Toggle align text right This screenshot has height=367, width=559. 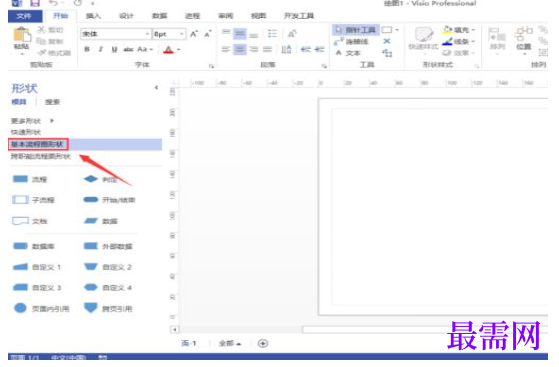pyautogui.click(x=253, y=49)
